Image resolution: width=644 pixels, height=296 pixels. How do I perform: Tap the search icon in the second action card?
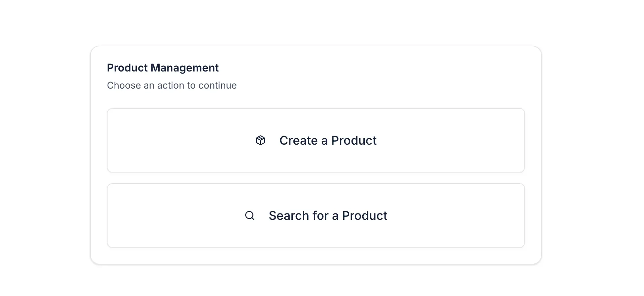coord(249,215)
